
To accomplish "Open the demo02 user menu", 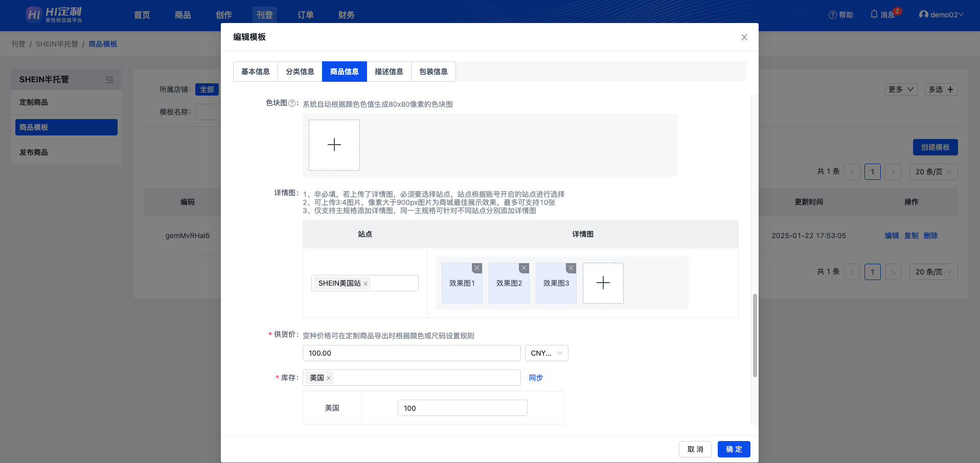I will [941, 15].
